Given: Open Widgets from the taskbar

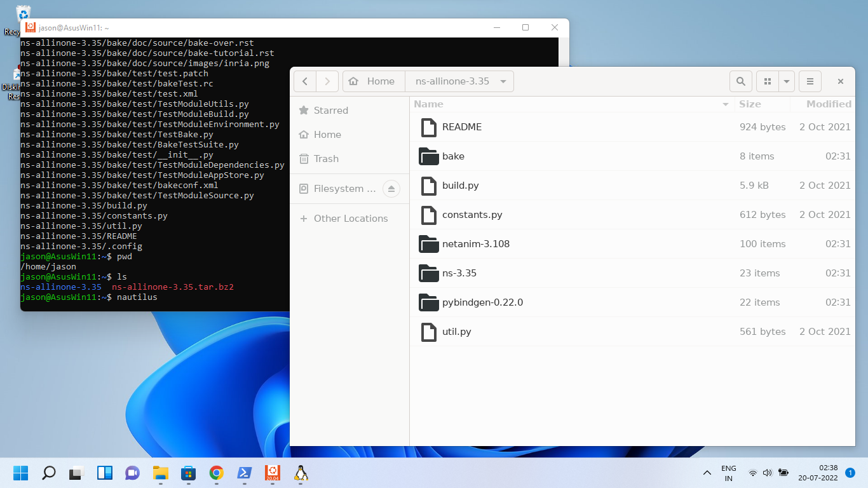Looking at the screenshot, I should [105, 473].
